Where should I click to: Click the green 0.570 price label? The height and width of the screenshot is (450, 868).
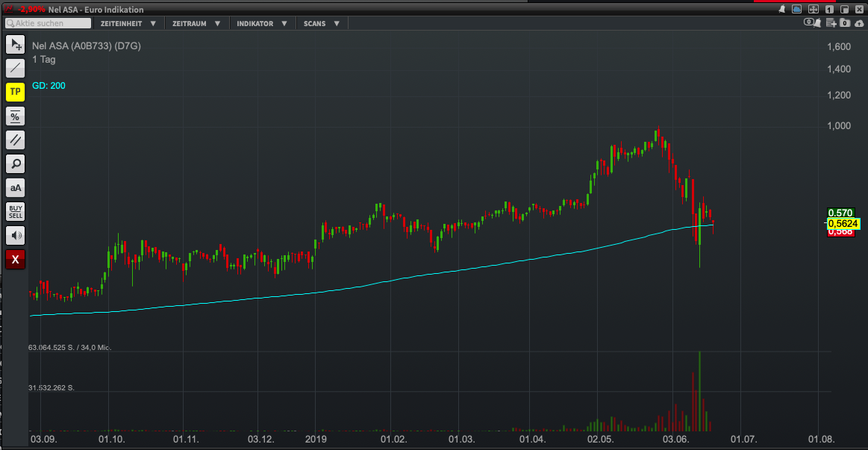[840, 213]
